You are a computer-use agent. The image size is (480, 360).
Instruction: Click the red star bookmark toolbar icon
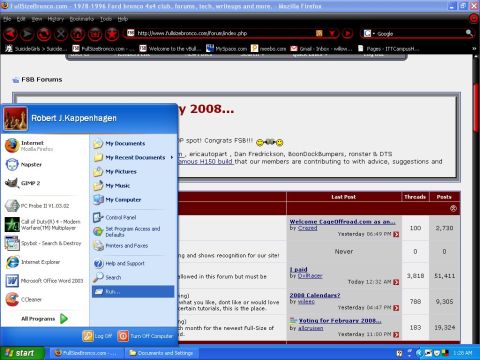(112, 33)
